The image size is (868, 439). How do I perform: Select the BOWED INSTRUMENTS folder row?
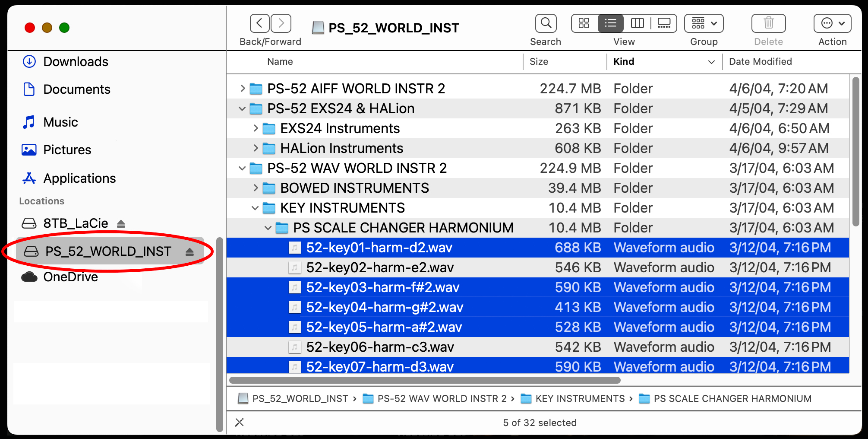pyautogui.click(x=538, y=188)
